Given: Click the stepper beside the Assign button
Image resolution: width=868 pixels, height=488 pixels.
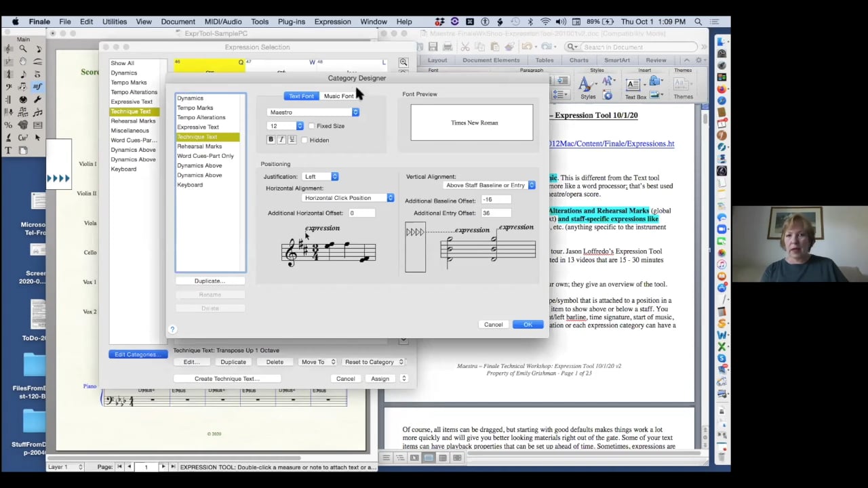Looking at the screenshot, I should pos(403,379).
